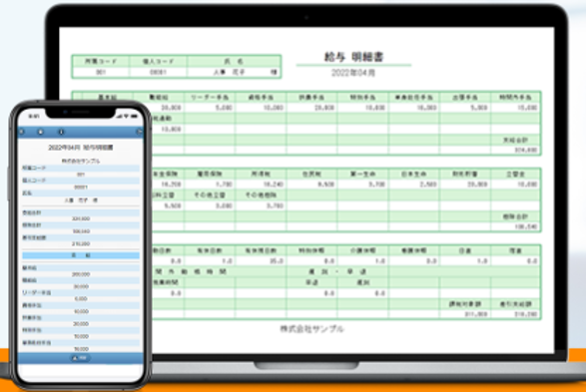Viewport: 586px width, 392px height.
Task: Click リーダー手当 row label on the phone
Action: (37, 292)
